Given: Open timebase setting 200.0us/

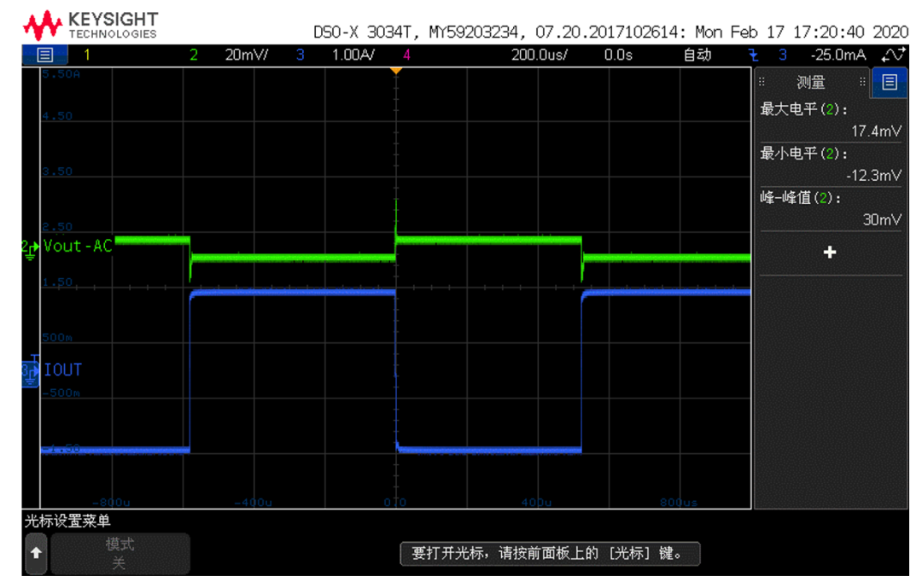Looking at the screenshot, I should 540,55.
